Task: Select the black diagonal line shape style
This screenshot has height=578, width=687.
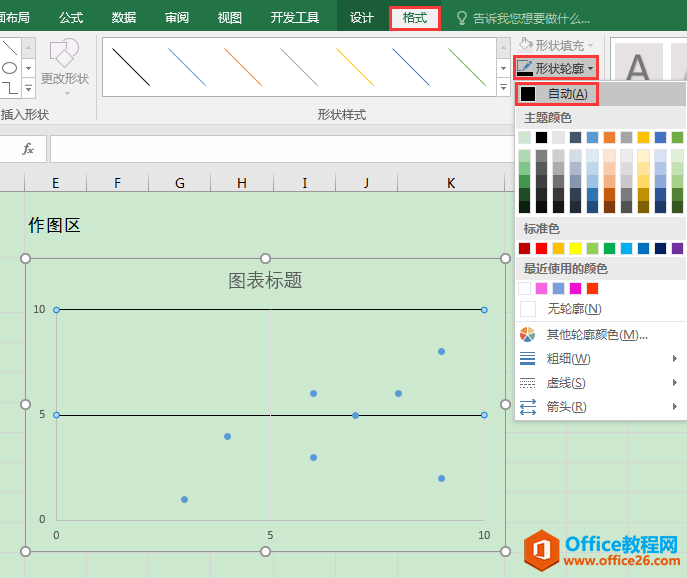Action: point(131,67)
